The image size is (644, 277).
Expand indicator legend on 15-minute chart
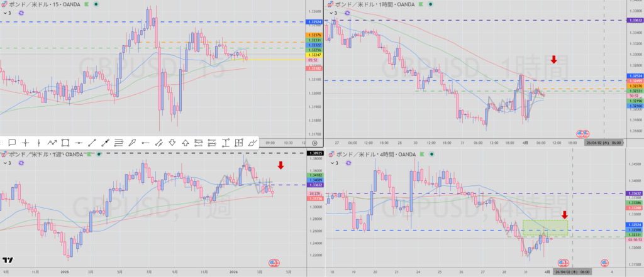pyautogui.click(x=6, y=13)
